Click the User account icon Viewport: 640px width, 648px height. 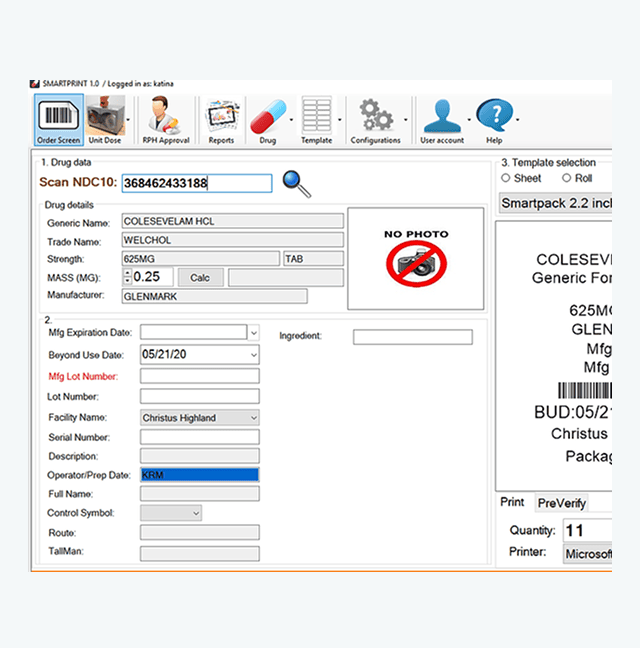point(441,118)
